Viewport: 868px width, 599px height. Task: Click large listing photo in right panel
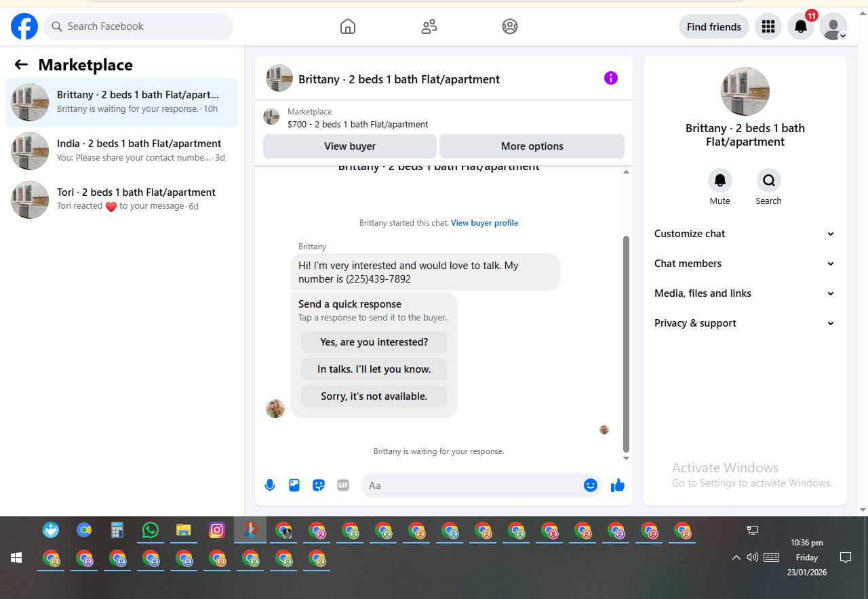pos(745,91)
